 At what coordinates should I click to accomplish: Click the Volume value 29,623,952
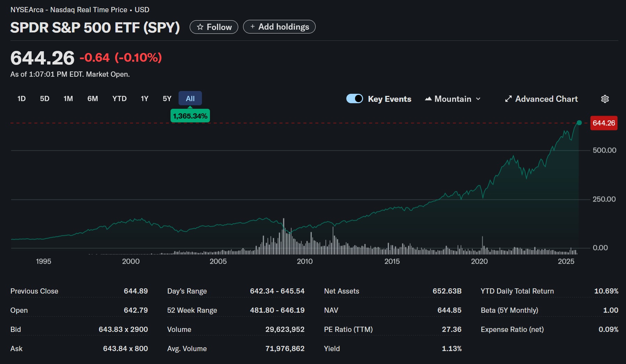click(285, 329)
